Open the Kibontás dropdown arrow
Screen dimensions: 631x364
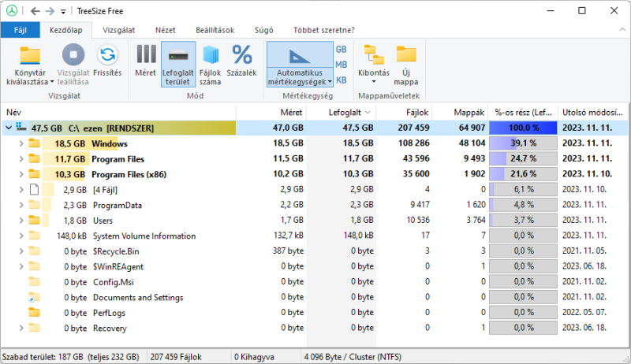pos(374,82)
